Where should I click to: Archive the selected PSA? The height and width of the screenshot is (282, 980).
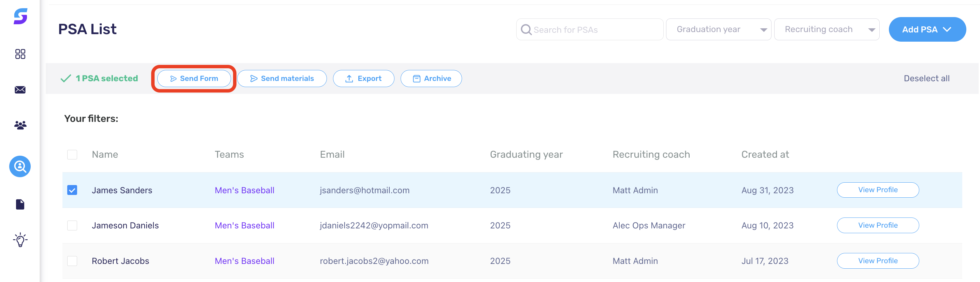431,79
